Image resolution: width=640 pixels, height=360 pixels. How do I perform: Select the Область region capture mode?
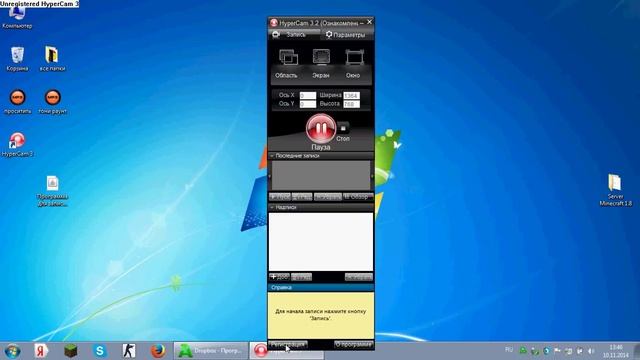pos(287,63)
